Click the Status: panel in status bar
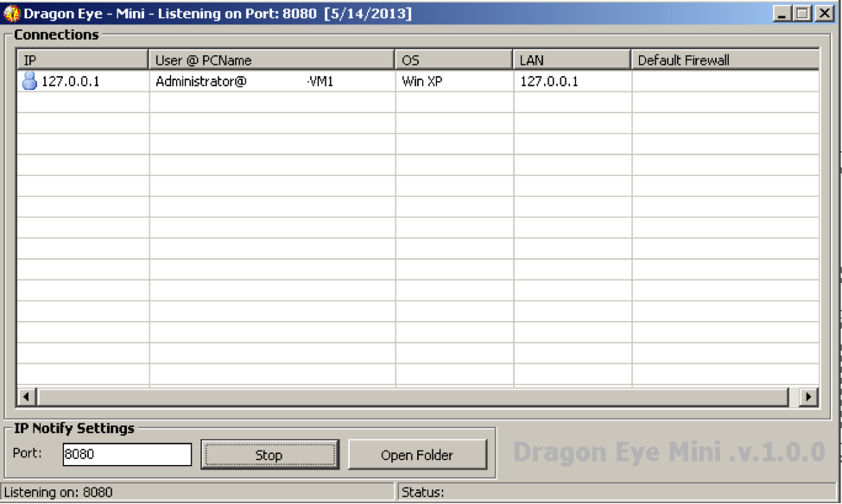This screenshot has width=842, height=504. pyautogui.click(x=617, y=492)
